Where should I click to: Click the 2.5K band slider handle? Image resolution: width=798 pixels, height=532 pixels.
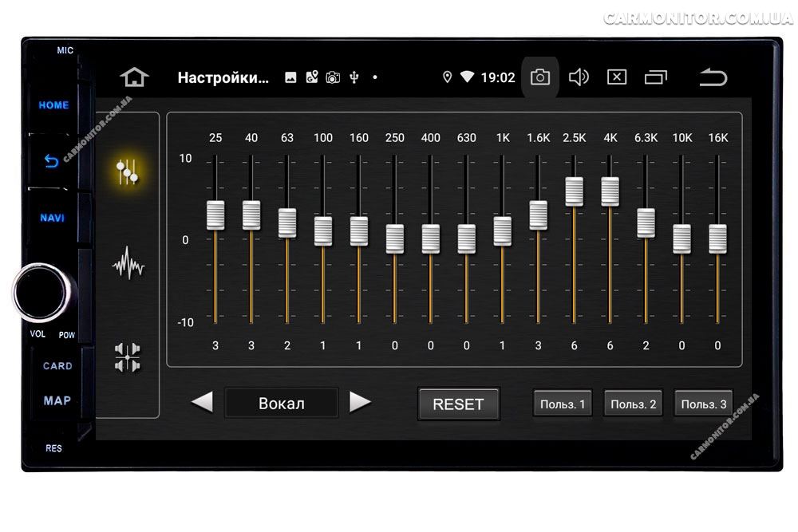pyautogui.click(x=574, y=191)
